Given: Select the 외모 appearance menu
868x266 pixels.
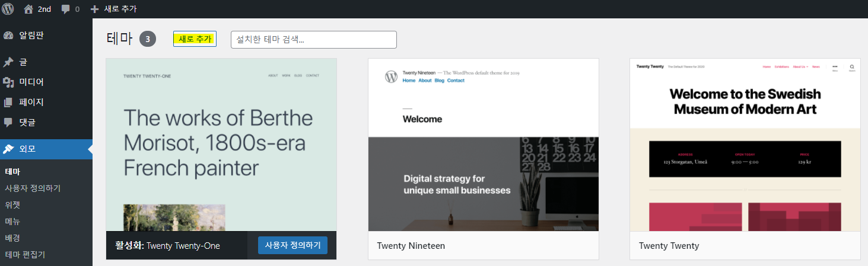Looking at the screenshot, I should 46,149.
